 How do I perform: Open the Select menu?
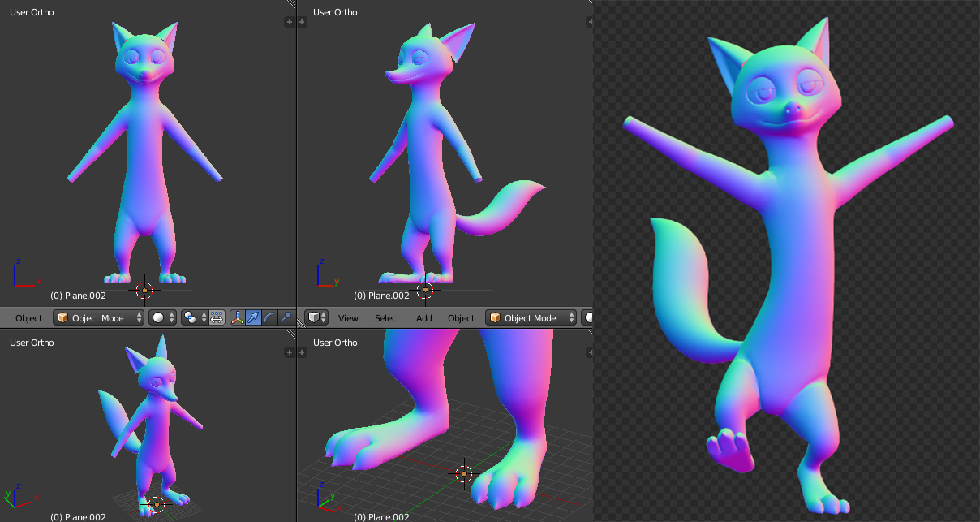(387, 318)
